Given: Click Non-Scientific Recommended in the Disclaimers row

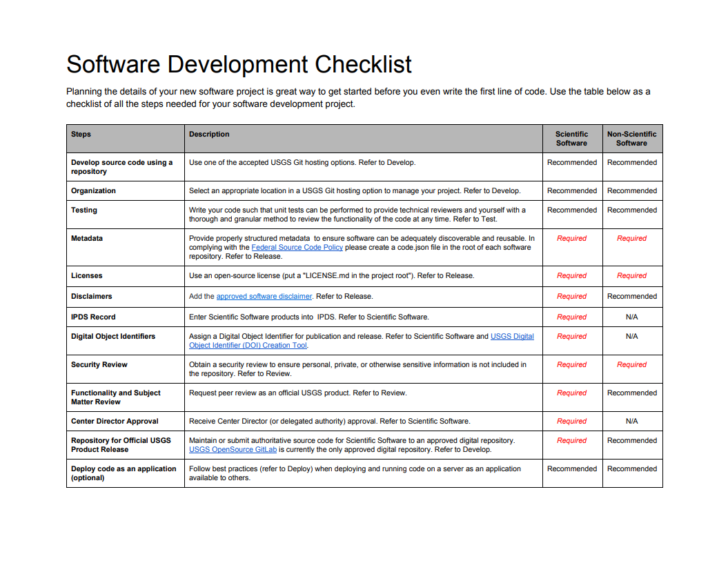Looking at the screenshot, I should pyautogui.click(x=631, y=296).
